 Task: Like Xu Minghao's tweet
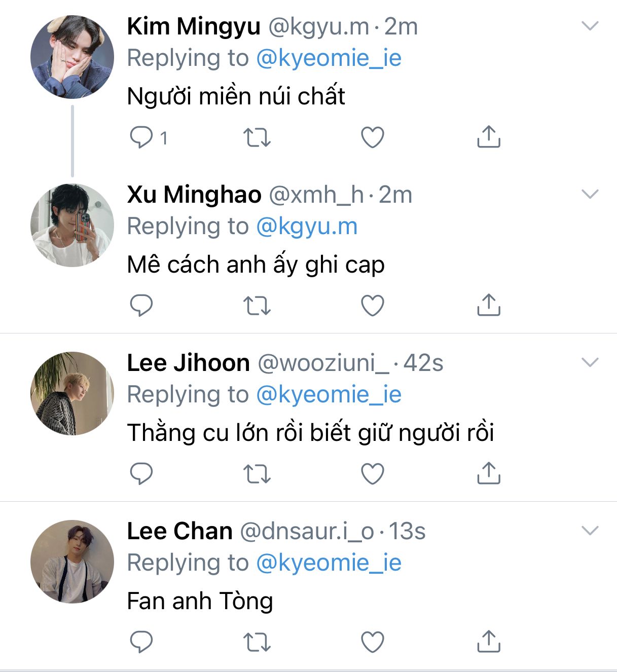372,306
